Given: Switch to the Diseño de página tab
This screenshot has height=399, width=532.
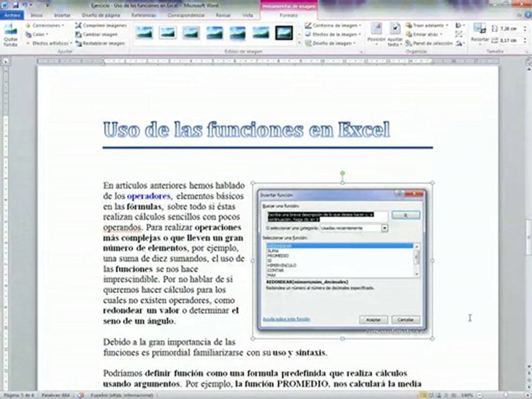Looking at the screenshot, I should (x=101, y=16).
